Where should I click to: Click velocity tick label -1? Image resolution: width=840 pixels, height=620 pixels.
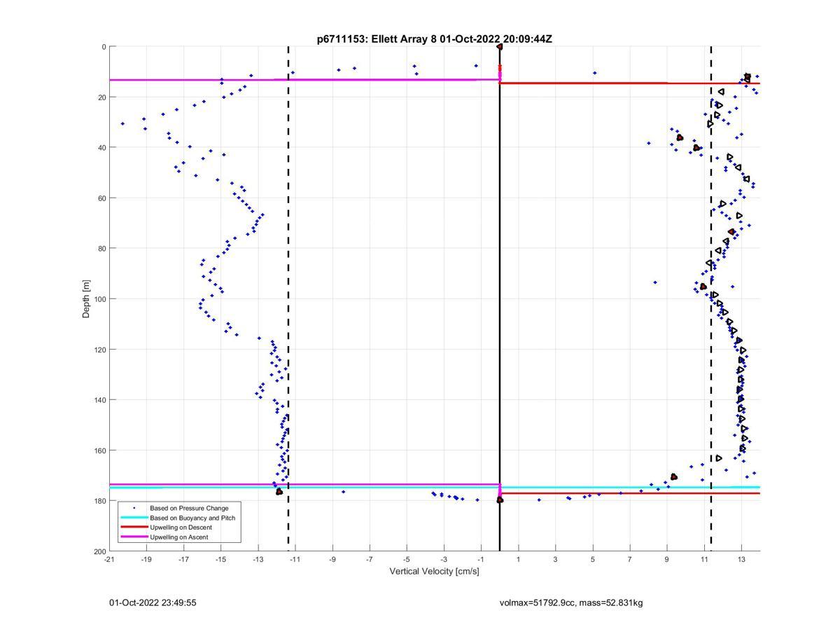[x=480, y=560]
